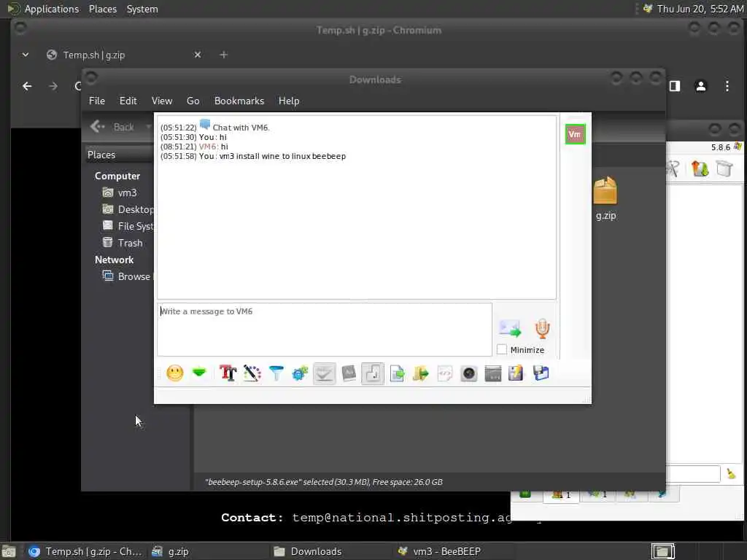Open the emoticon smiley picker
The height and width of the screenshot is (560, 747).
pyautogui.click(x=175, y=373)
